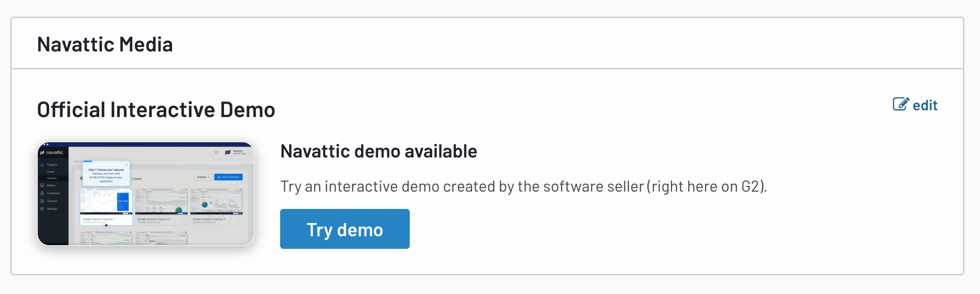Click the "Official Interactive Demo" section title
Image resolution: width=980 pixels, height=294 pixels.
156,110
